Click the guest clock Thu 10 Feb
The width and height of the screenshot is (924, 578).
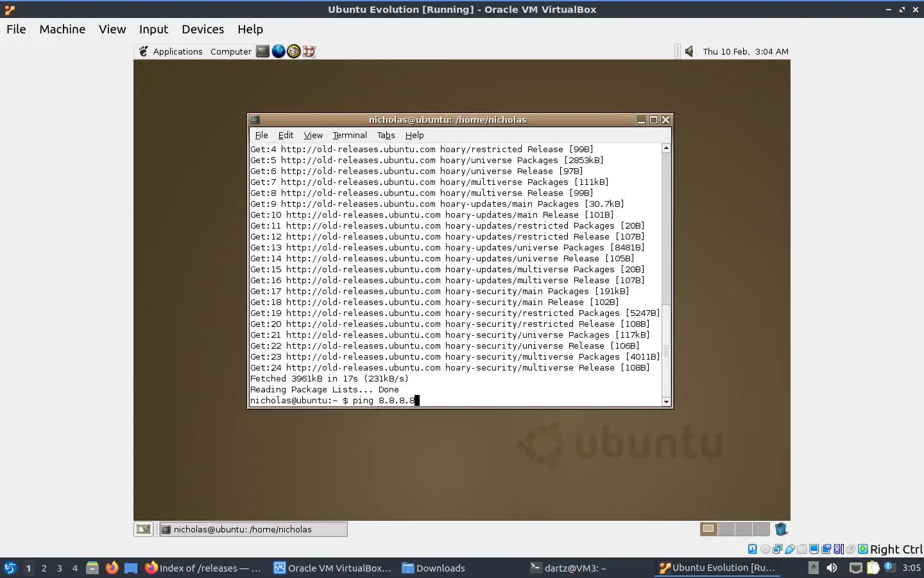746,51
